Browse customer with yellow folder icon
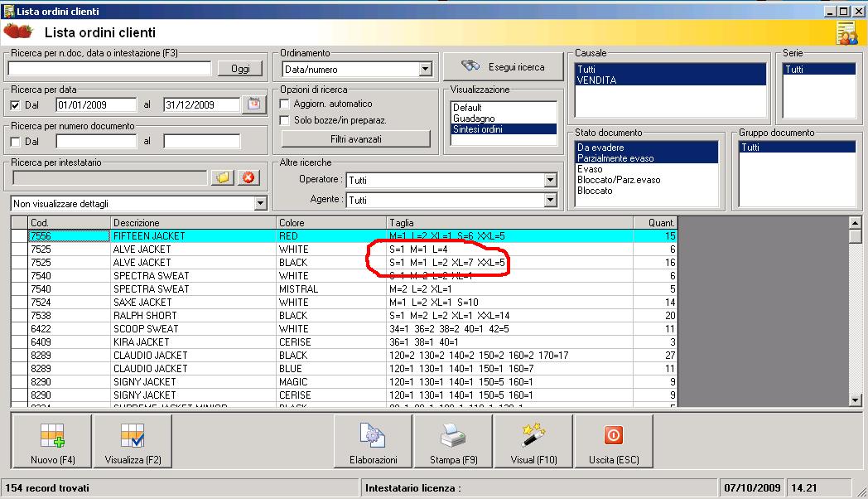 [x=223, y=177]
